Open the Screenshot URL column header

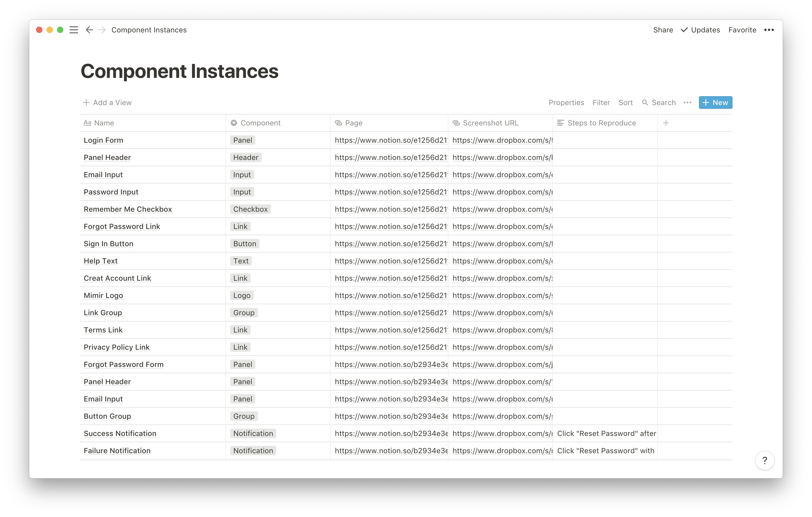(490, 123)
